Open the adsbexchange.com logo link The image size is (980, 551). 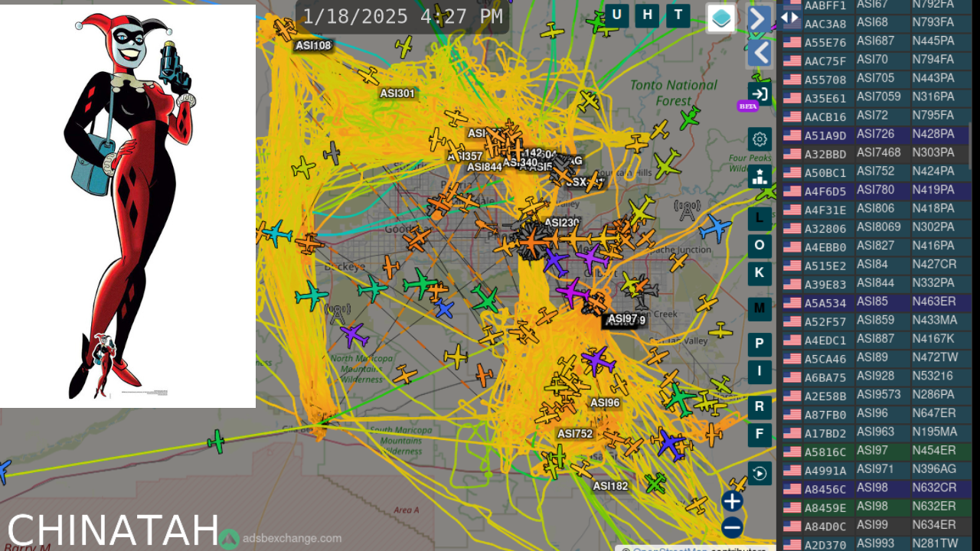coord(280,539)
